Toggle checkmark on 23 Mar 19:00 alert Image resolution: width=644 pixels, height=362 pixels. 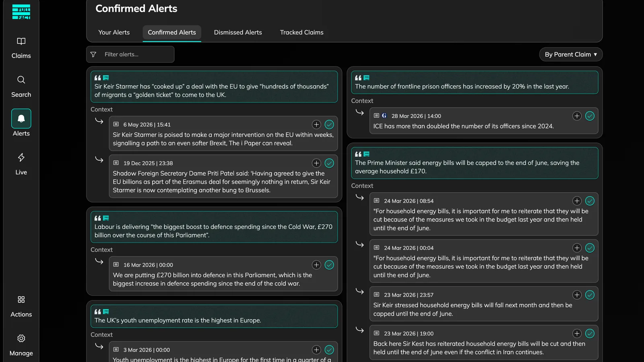pos(590,334)
